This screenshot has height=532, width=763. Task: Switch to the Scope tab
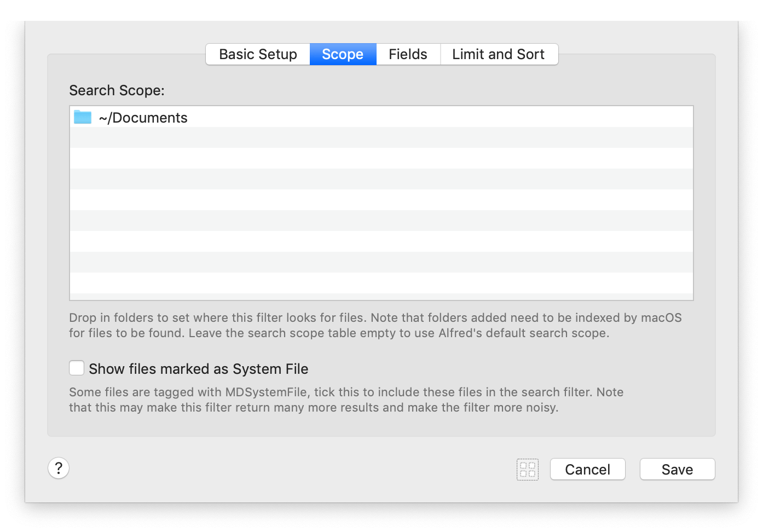[x=343, y=54]
